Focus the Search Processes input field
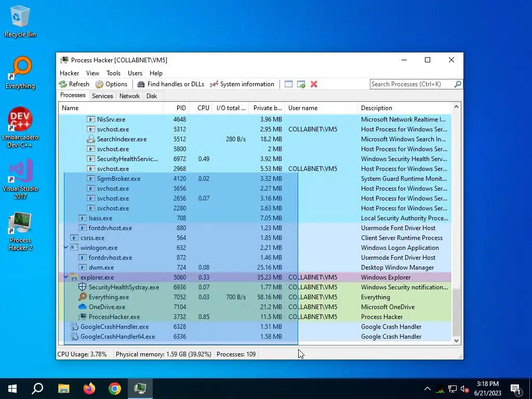 point(412,84)
